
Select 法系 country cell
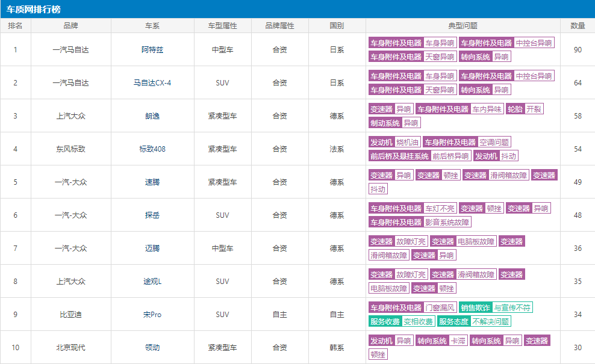[x=337, y=149]
